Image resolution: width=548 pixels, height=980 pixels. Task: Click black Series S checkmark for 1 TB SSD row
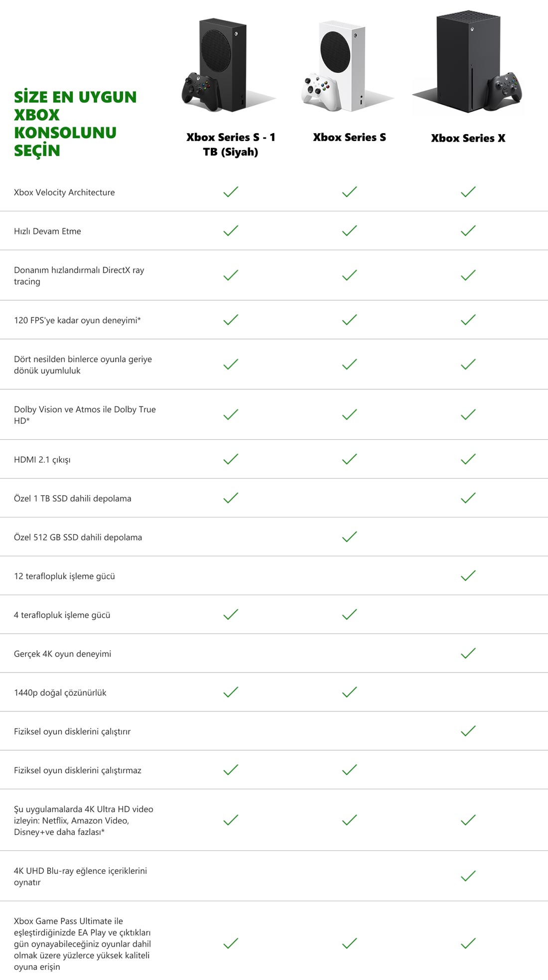[231, 498]
